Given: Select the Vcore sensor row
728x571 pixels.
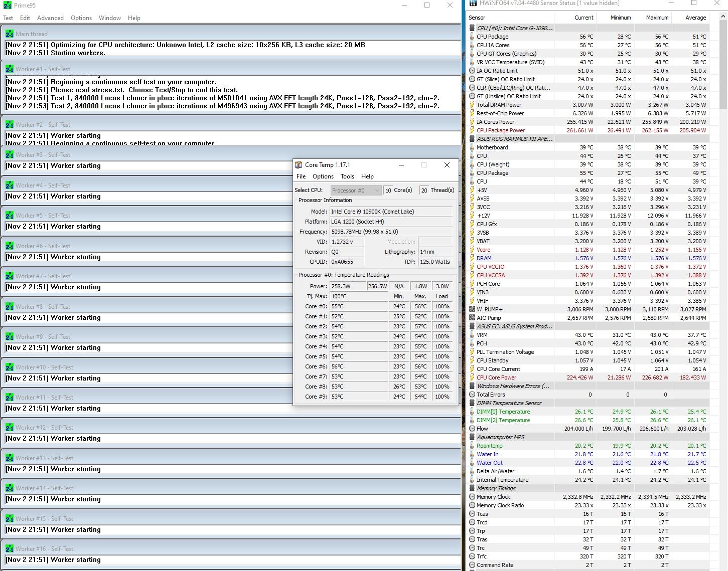Looking at the screenshot, I should tap(588, 250).
